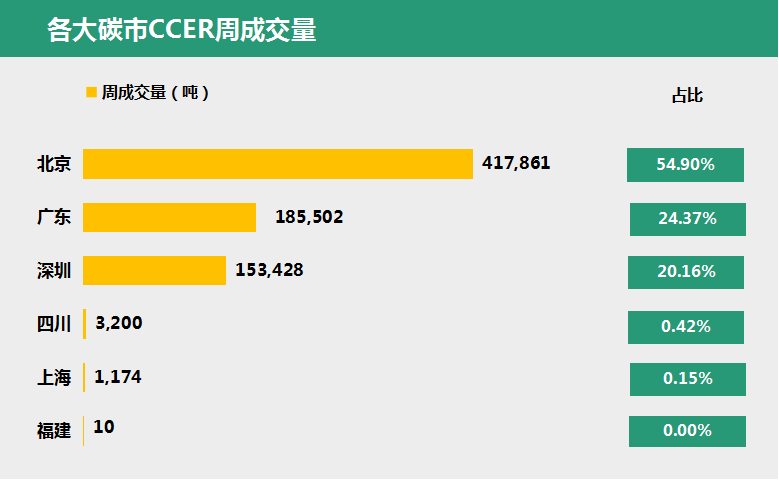Click the 153,428 data label
The height and width of the screenshot is (480, 779).
pyautogui.click(x=269, y=270)
